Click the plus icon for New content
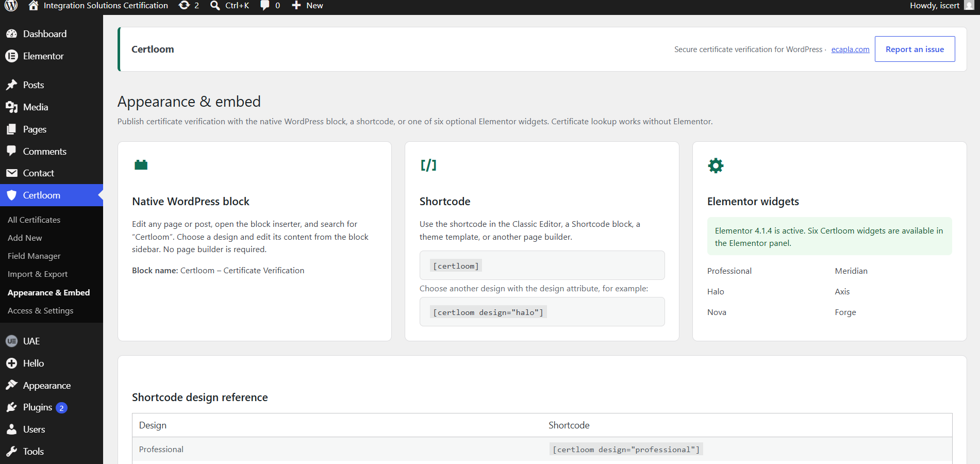980x464 pixels. pos(296,6)
